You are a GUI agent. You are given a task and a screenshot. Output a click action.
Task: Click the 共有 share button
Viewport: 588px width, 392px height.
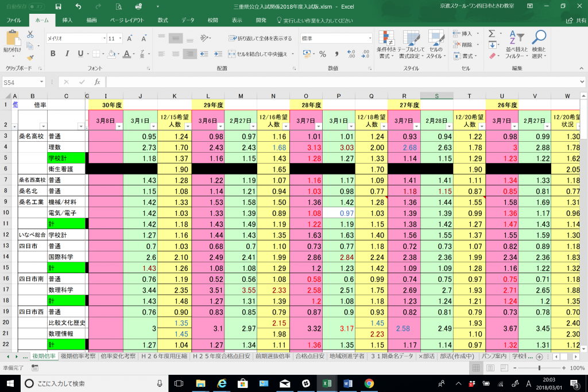tap(572, 20)
